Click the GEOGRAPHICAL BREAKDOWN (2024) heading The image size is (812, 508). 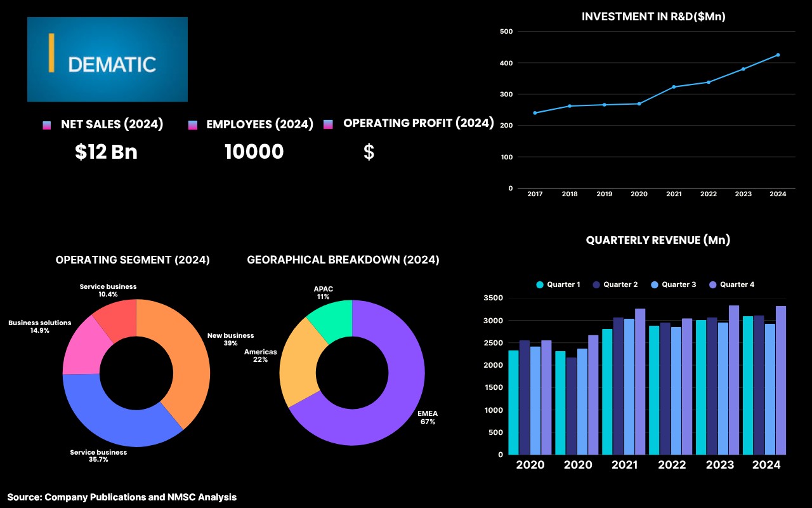click(343, 260)
